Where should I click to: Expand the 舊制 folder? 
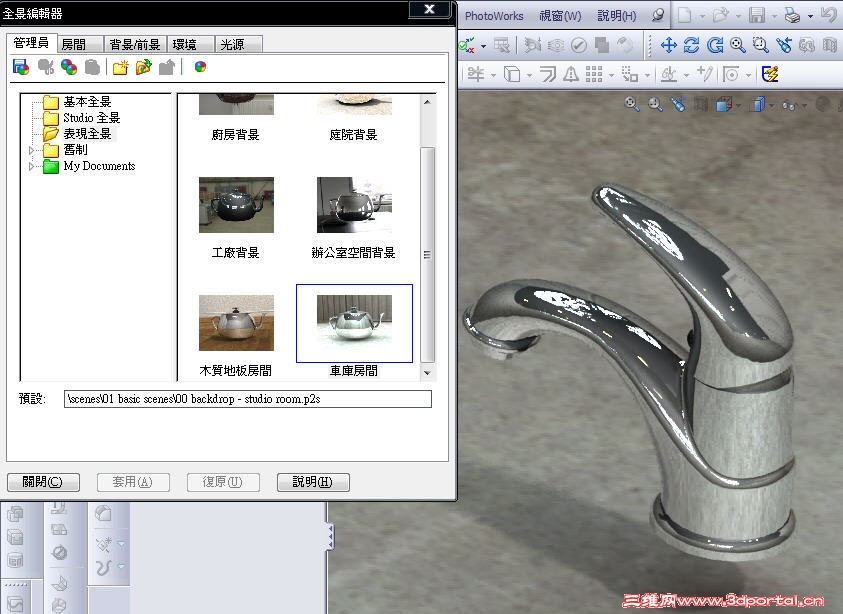pyautogui.click(x=31, y=150)
